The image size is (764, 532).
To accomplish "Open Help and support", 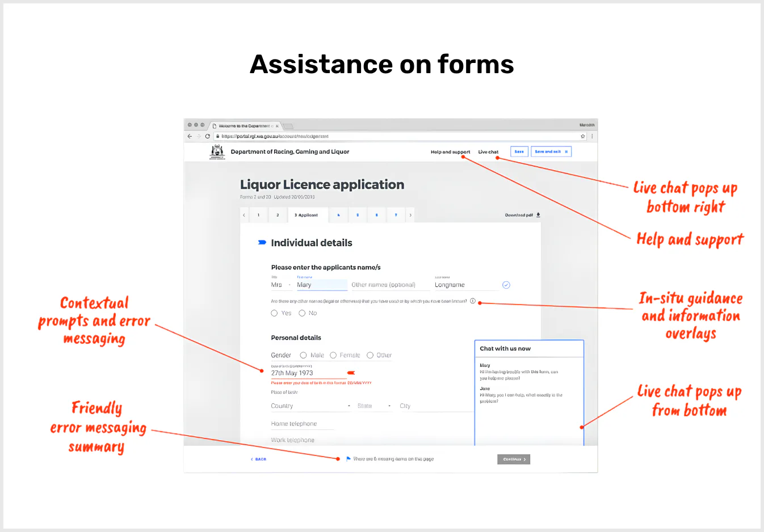I will [x=450, y=152].
